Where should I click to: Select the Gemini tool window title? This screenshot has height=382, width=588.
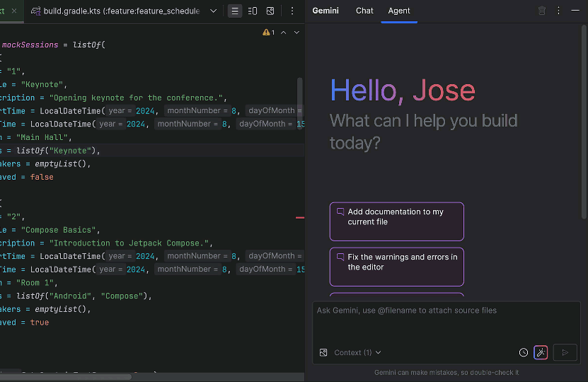pyautogui.click(x=325, y=11)
